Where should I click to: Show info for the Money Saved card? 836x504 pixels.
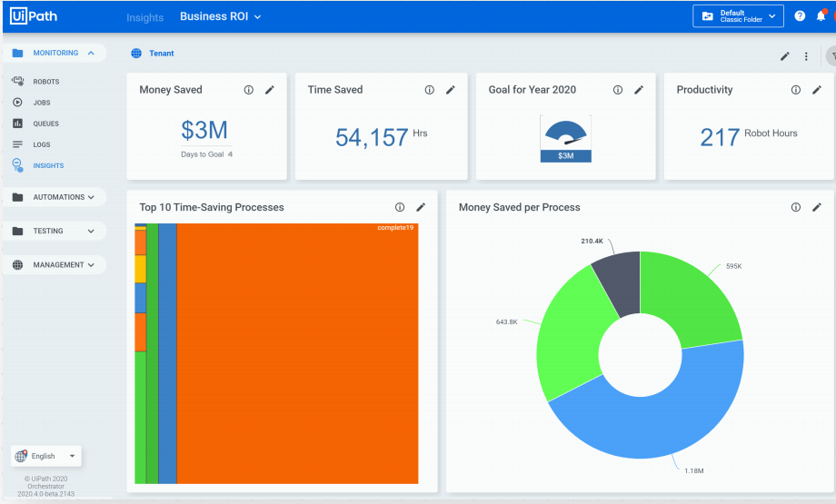(248, 90)
